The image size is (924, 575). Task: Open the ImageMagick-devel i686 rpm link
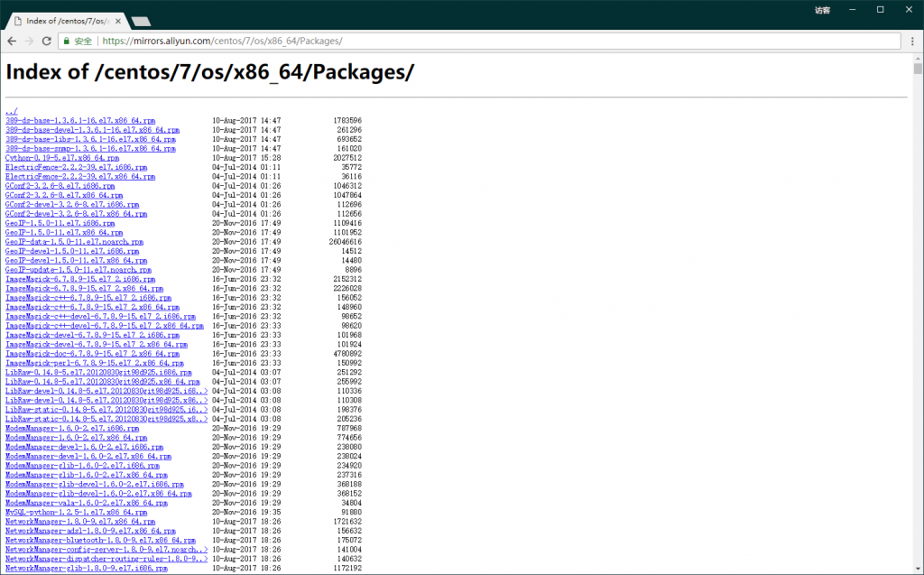[x=93, y=335]
